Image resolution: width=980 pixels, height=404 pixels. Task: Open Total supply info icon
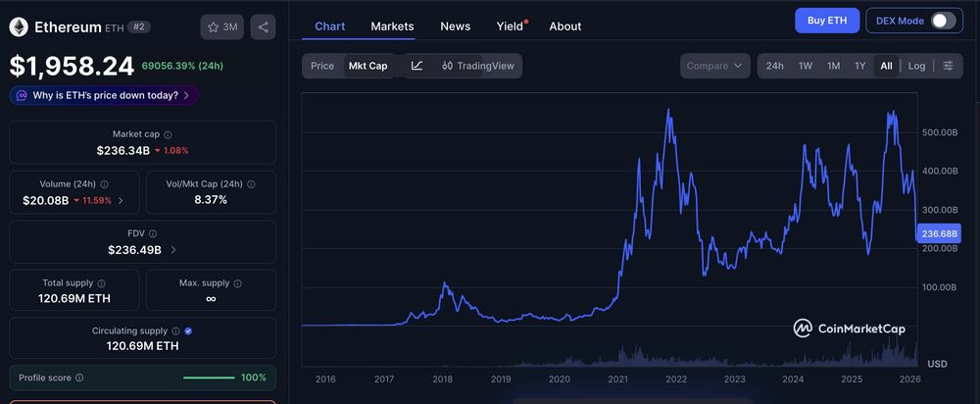click(101, 283)
